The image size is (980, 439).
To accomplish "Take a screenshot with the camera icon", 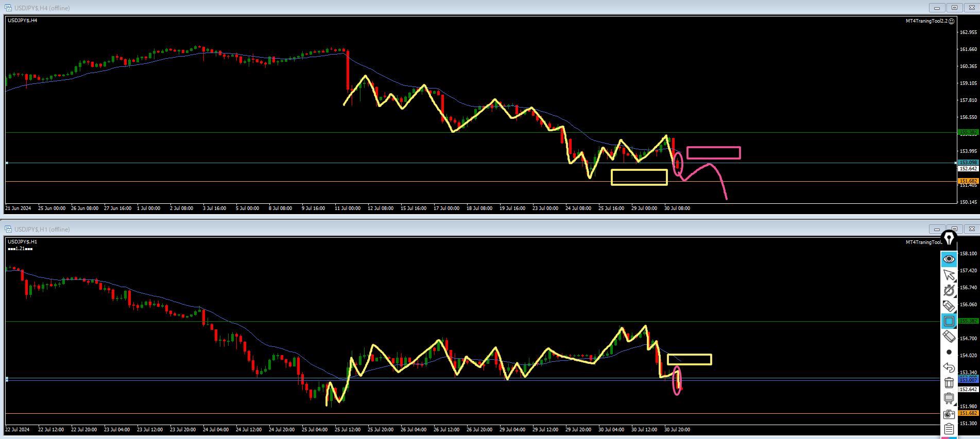I will (949, 414).
